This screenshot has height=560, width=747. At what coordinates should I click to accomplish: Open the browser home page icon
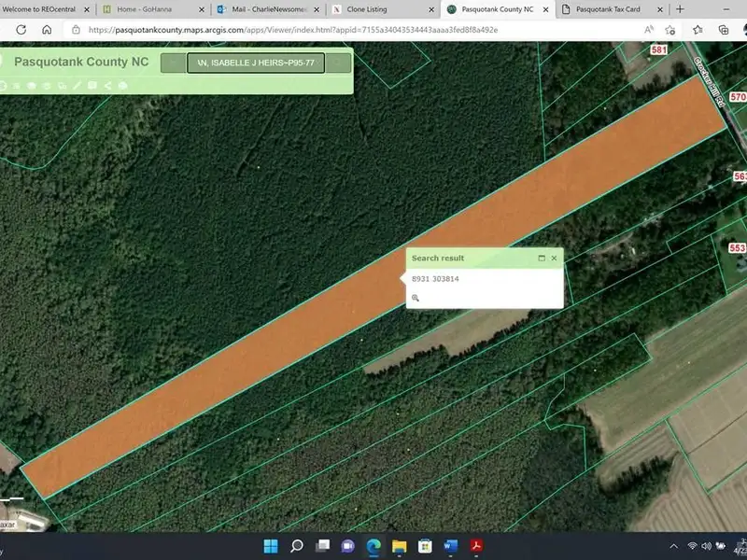point(47,30)
